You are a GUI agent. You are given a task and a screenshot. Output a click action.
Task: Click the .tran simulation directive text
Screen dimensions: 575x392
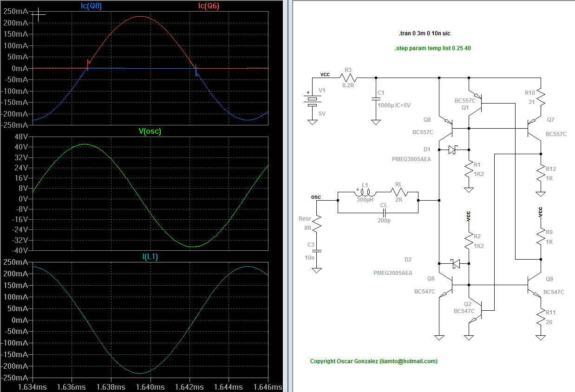424,33
